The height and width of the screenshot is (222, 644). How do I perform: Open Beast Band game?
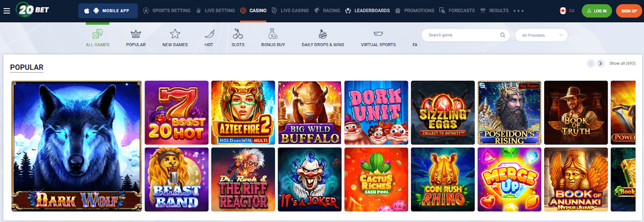pos(176,179)
